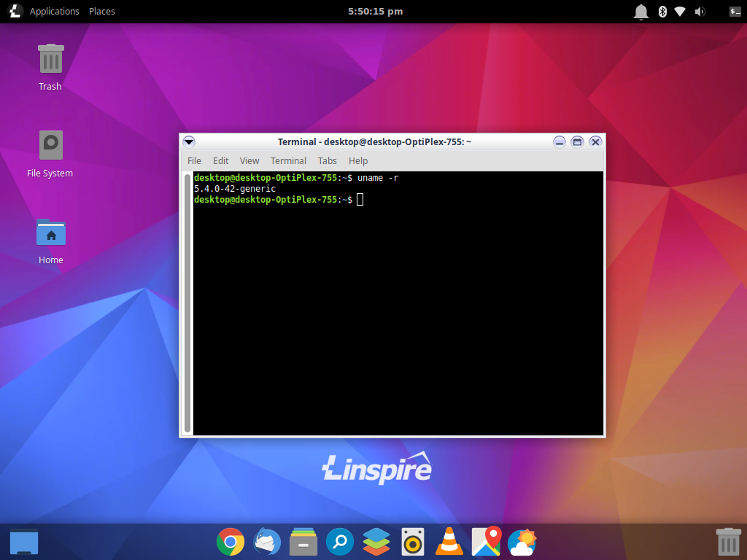Open the weather app from the dock
Viewport: 747px width, 560px height.
pyautogui.click(x=522, y=542)
